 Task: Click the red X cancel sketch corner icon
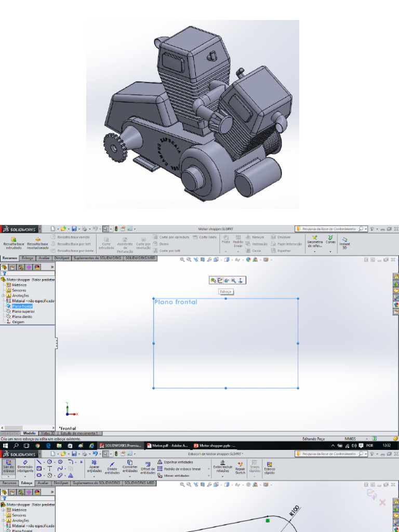(382, 502)
